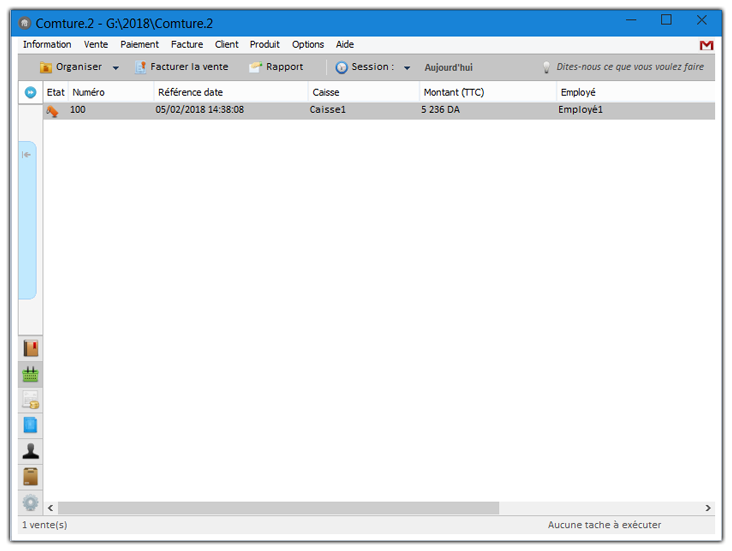Click the Rapport toolbar button

coord(276,67)
